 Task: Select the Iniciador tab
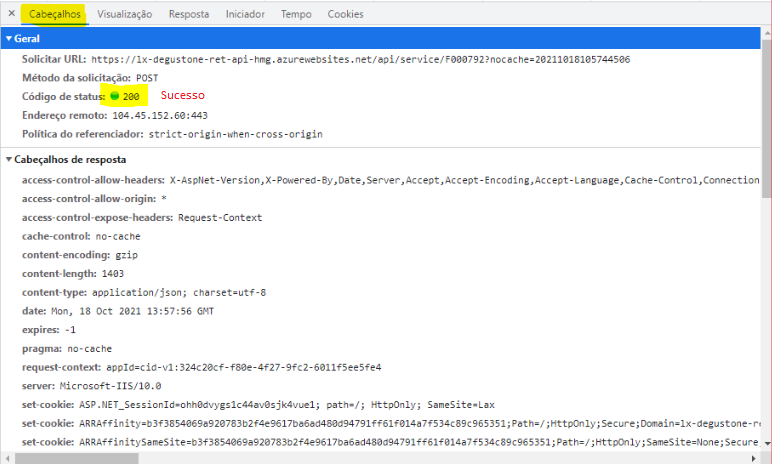(x=245, y=14)
